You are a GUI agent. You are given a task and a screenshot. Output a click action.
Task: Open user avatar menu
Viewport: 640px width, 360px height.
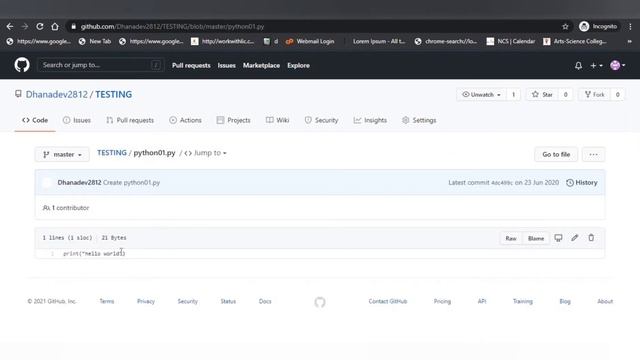coord(617,65)
